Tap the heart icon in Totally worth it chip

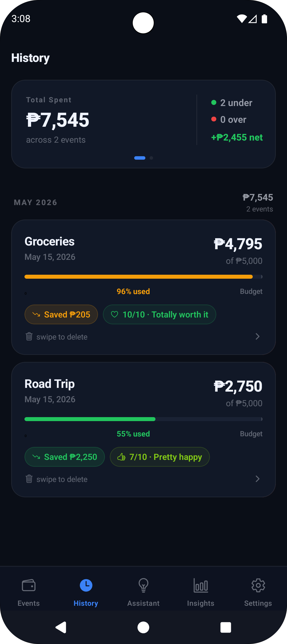pyautogui.click(x=115, y=314)
